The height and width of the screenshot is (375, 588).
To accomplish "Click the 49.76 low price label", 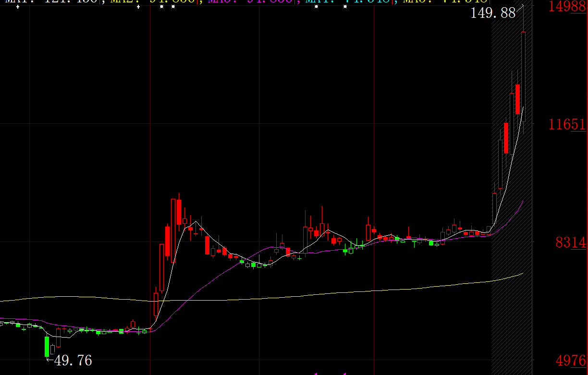I will [73, 360].
